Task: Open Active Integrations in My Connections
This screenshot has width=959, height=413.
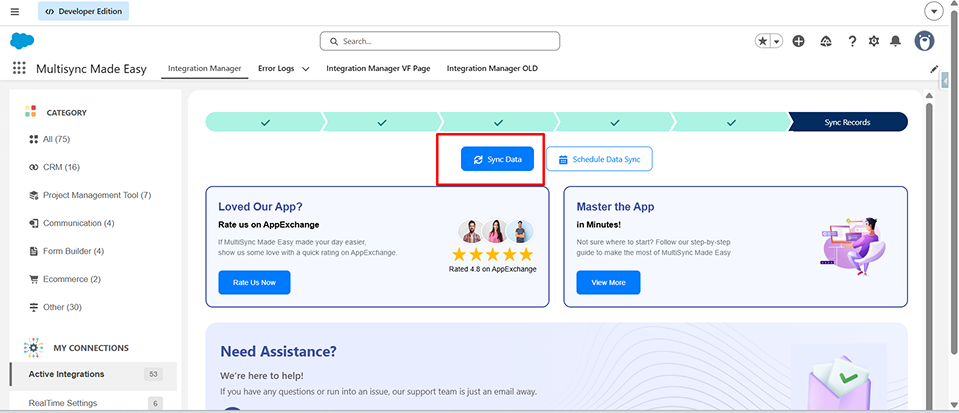Action: point(93,374)
